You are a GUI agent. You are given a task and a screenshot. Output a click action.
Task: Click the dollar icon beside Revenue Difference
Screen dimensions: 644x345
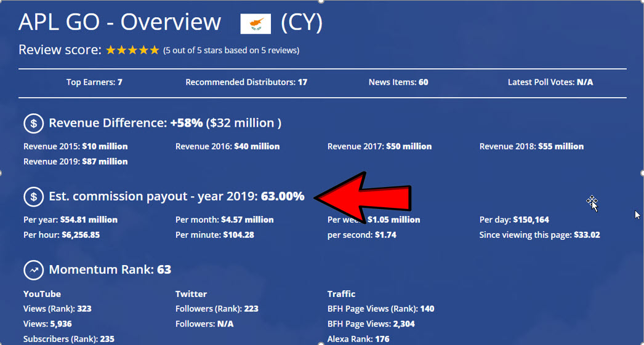[x=33, y=124]
